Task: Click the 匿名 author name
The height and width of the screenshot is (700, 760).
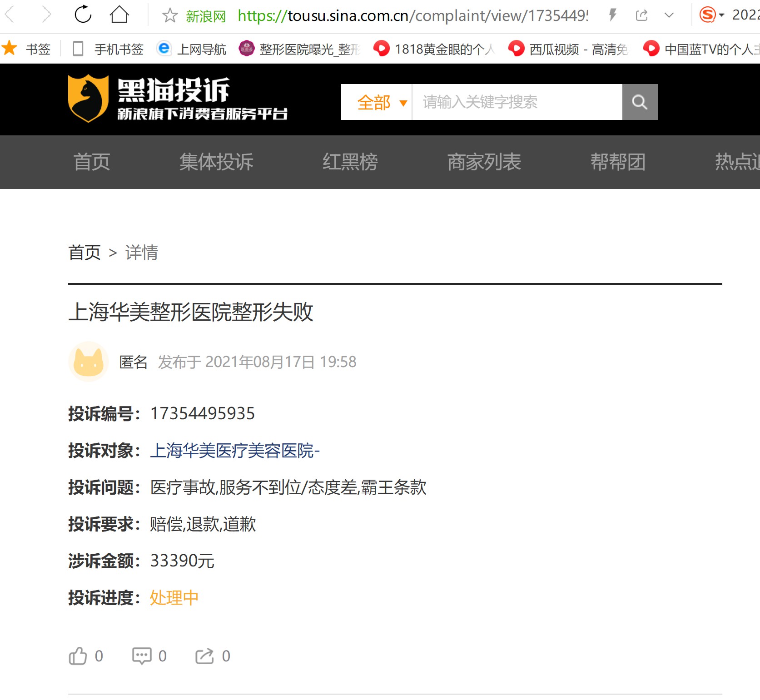Action: point(134,362)
